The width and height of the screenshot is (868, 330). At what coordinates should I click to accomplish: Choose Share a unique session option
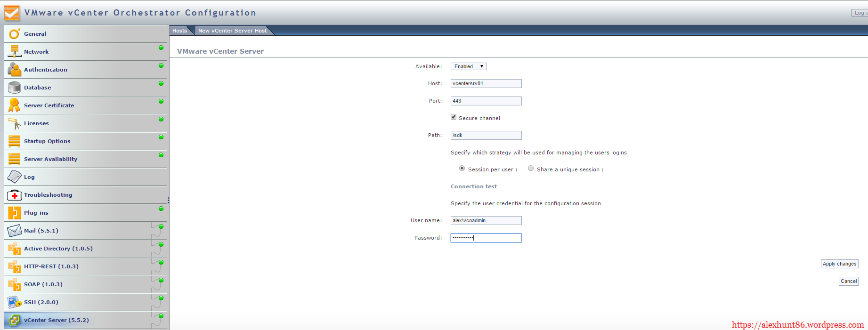tap(531, 169)
